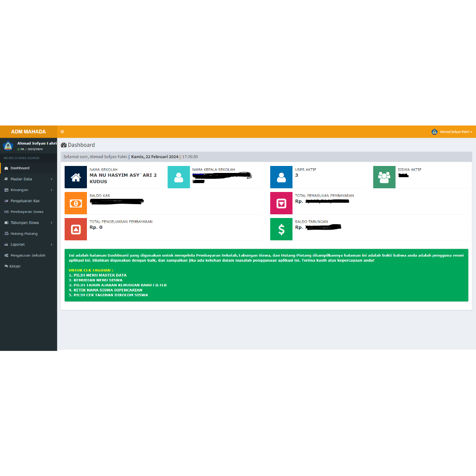Viewport: 476px width, 476px height.
Task: Expand the Master Data submenu chevron
Action: 52,179
